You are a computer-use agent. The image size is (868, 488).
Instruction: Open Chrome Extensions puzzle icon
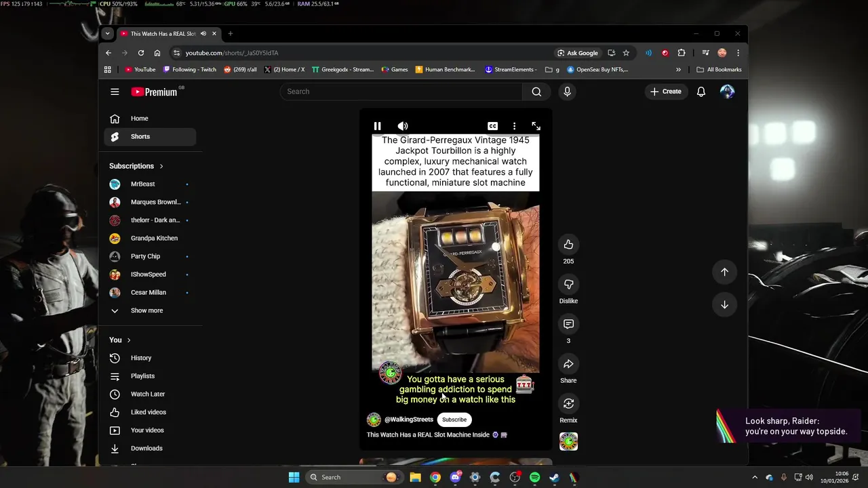click(x=682, y=53)
